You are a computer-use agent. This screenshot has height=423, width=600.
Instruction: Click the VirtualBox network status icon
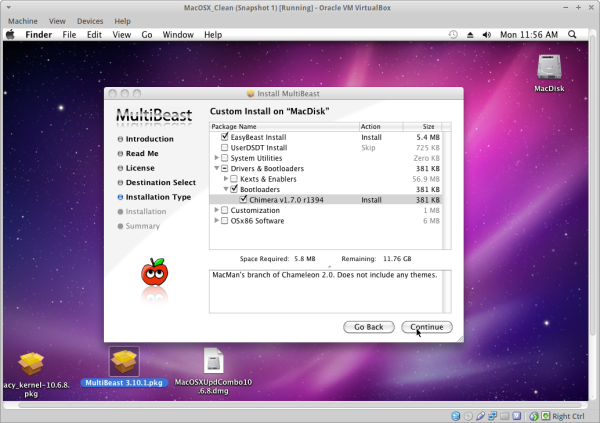click(492, 416)
